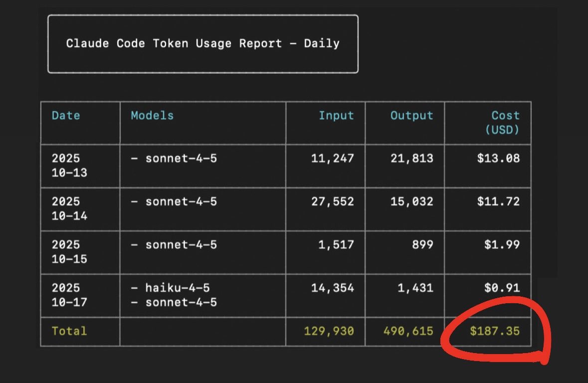Click input value "11,247"
Image resolution: width=588 pixels, height=383 pixels.
(x=333, y=158)
